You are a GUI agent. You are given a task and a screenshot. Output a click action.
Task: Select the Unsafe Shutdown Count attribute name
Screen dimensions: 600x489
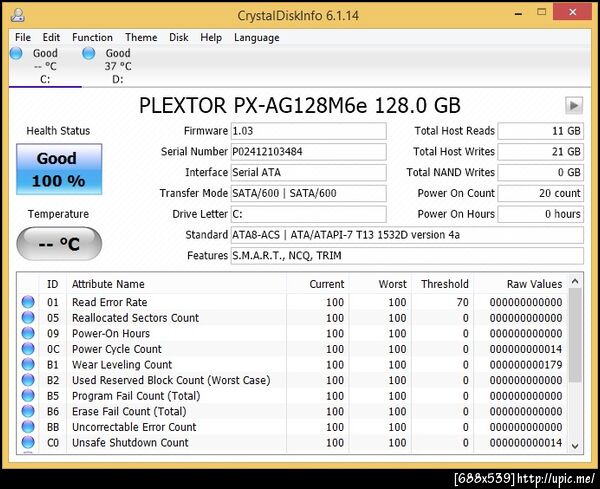click(x=130, y=442)
